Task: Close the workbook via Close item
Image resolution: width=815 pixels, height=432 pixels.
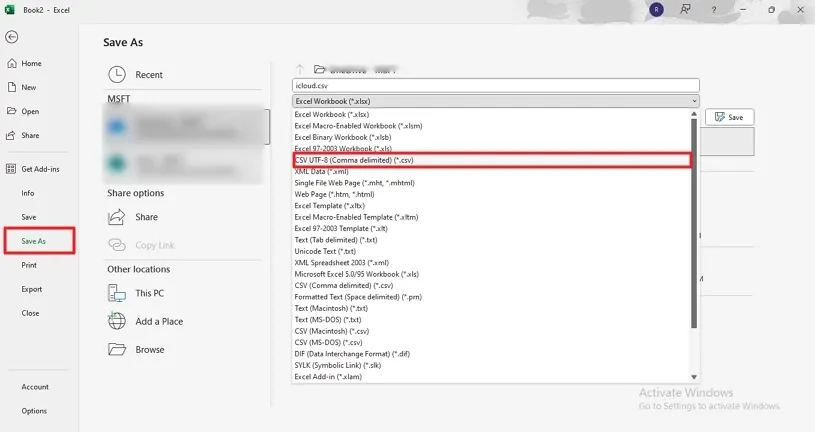Action: pos(30,313)
